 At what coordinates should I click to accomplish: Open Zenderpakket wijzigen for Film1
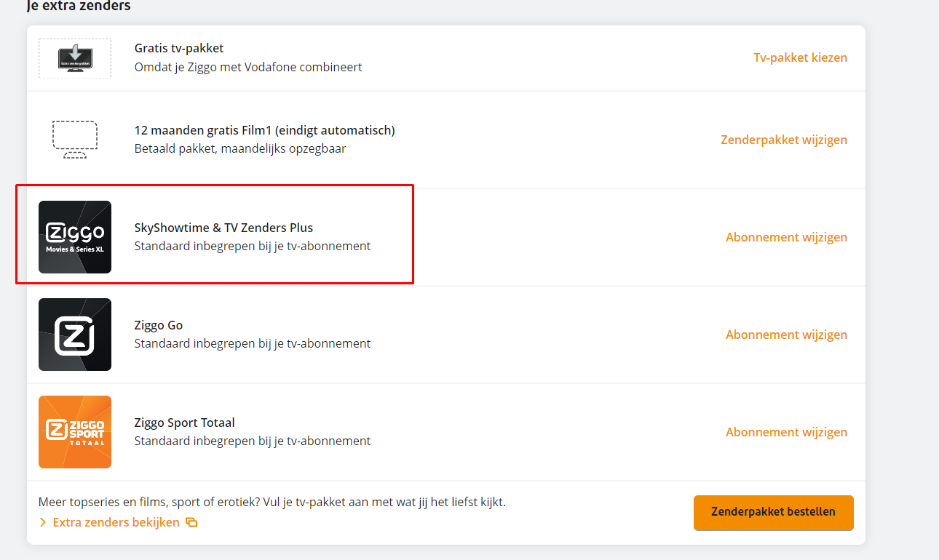pyautogui.click(x=784, y=140)
